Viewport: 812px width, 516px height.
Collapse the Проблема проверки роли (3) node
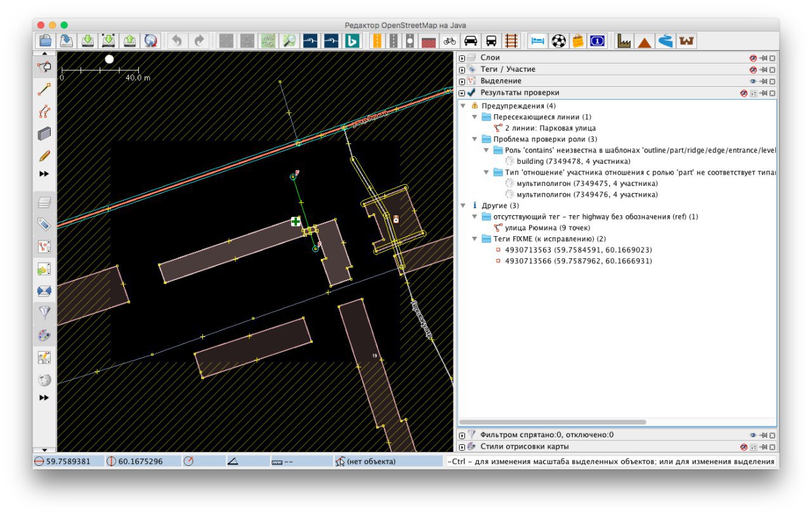475,139
